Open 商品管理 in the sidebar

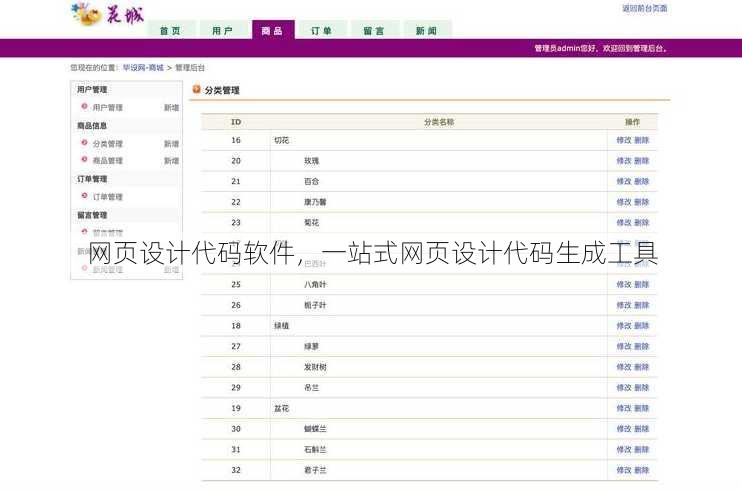coord(107,160)
